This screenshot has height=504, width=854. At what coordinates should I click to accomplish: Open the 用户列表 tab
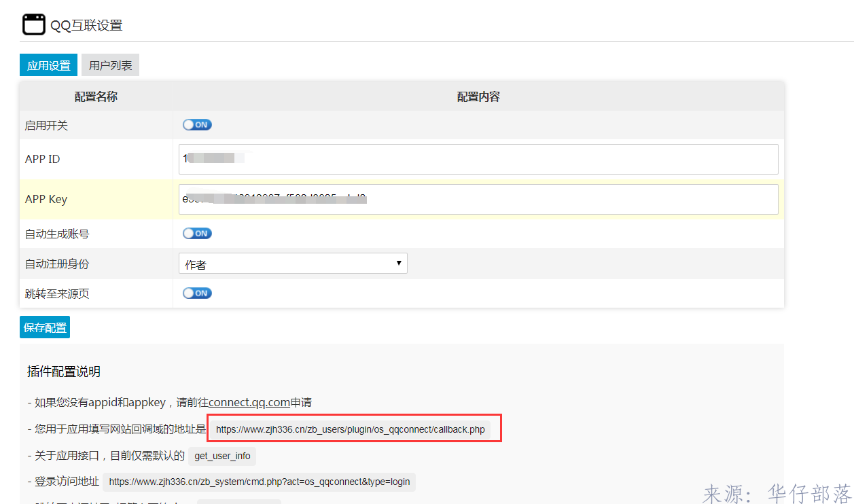pyautogui.click(x=110, y=65)
